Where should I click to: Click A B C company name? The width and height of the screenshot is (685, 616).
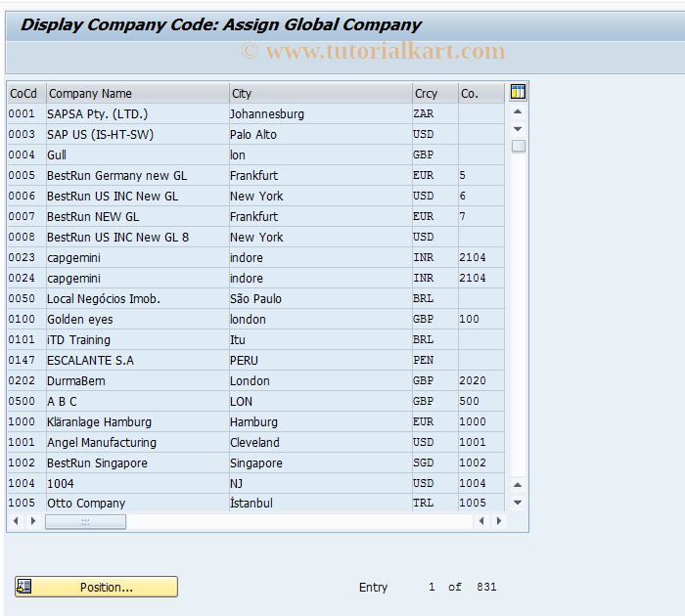click(x=138, y=401)
